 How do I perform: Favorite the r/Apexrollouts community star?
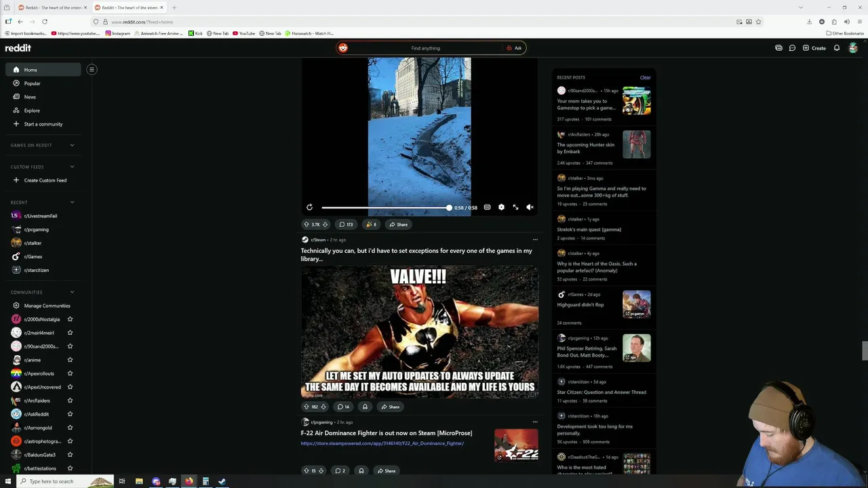coord(70,373)
